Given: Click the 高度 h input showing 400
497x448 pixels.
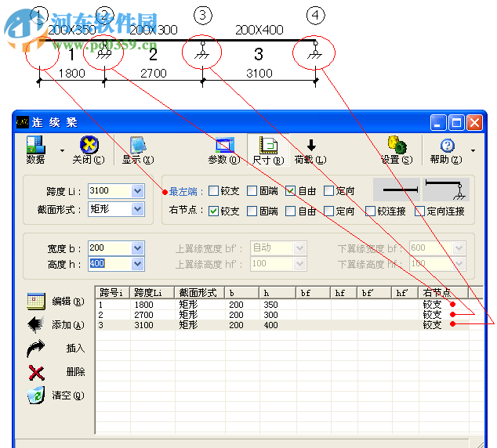Looking at the screenshot, I should (110, 264).
